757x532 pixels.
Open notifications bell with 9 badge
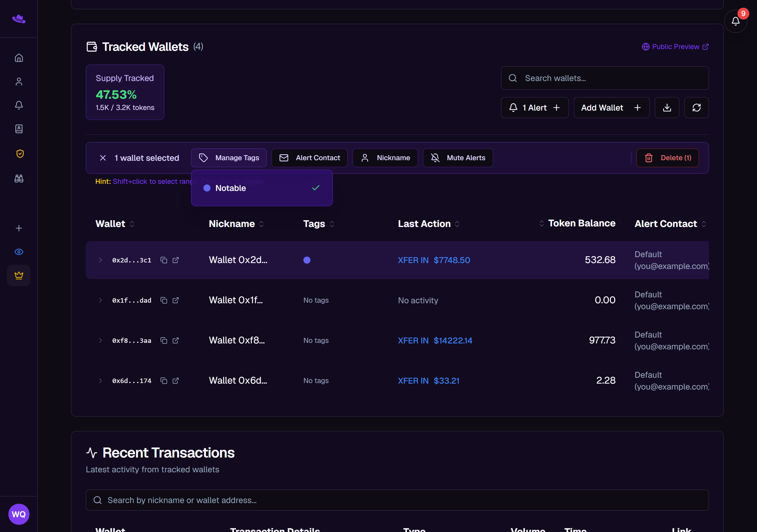735,21
